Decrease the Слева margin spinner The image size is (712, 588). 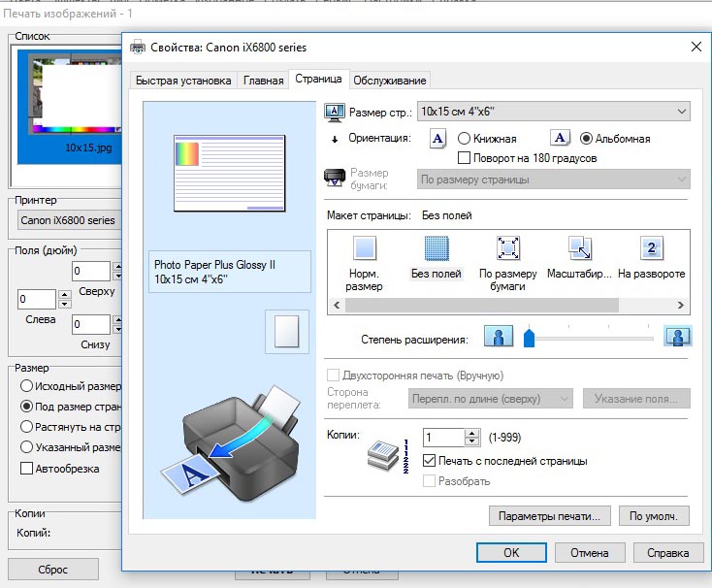pyautogui.click(x=64, y=305)
